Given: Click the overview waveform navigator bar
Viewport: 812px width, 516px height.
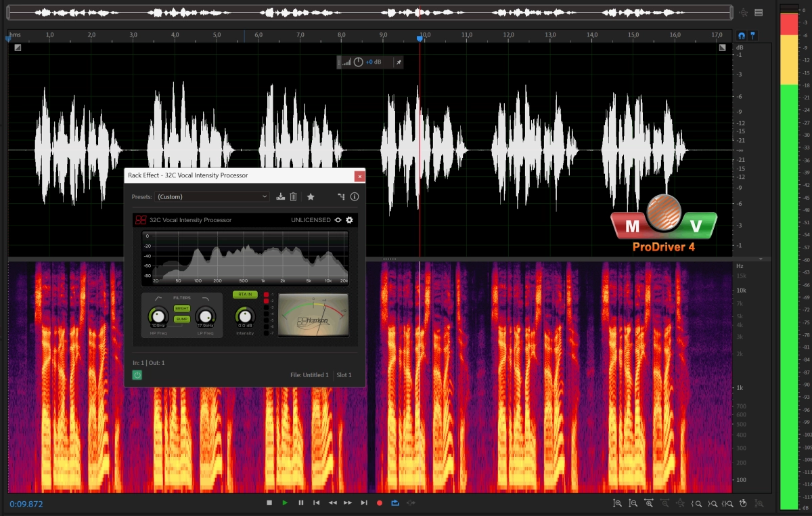Looking at the screenshot, I should 370,13.
